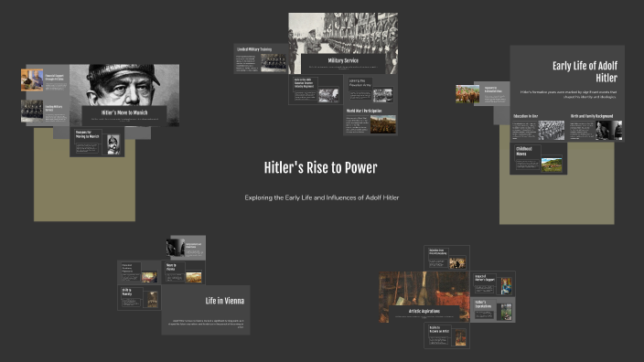Screen dimensions: 644x362
Task: Zoom into 'Father's Expectations' subtopic
Action: (x=483, y=304)
